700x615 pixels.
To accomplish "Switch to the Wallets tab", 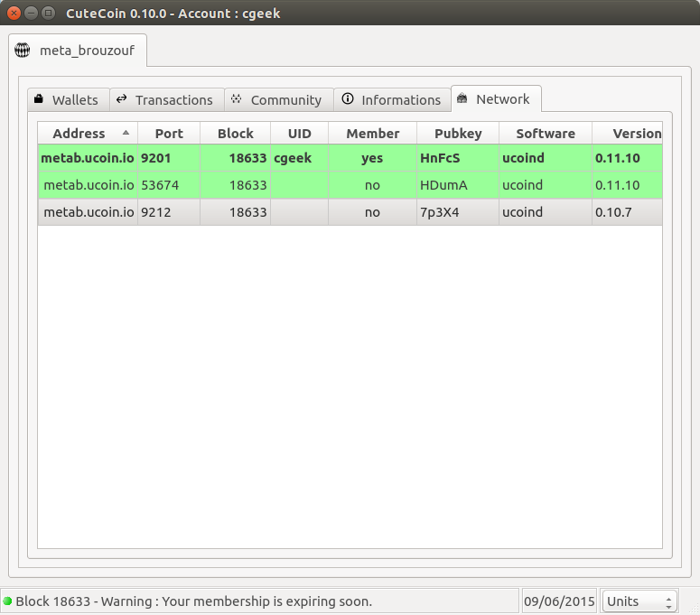I will 69,100.
